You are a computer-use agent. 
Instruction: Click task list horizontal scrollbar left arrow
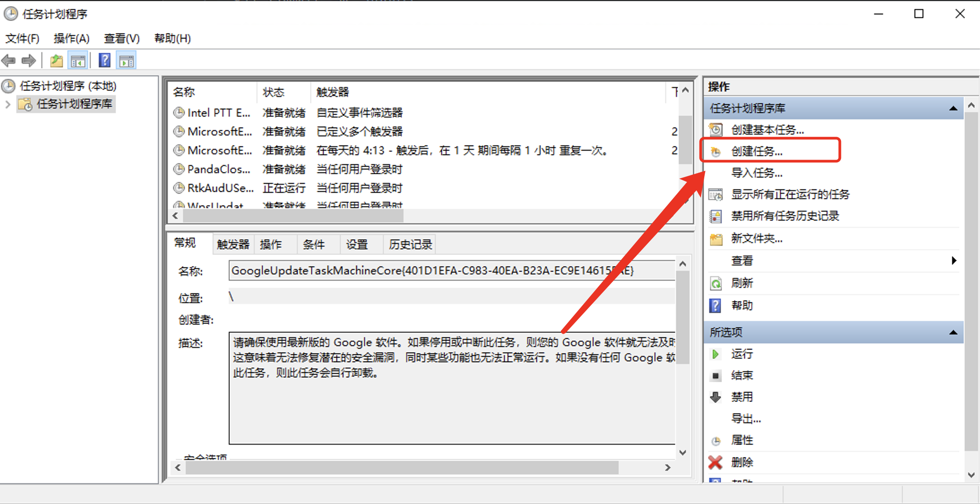tap(175, 216)
